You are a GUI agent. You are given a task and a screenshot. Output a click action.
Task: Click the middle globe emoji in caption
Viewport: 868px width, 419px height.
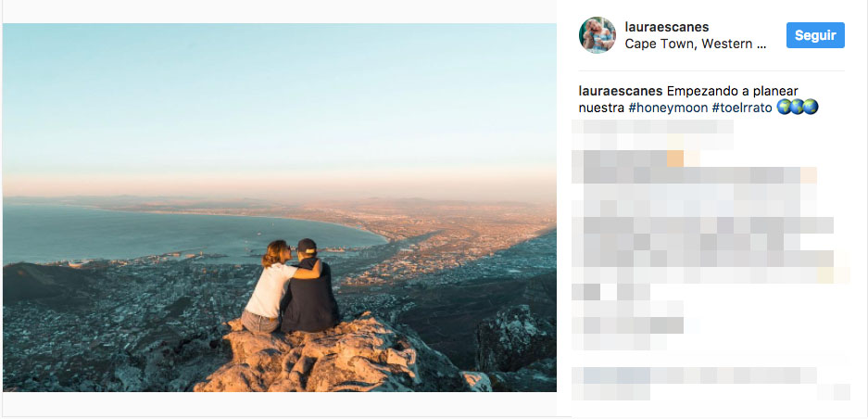798,107
